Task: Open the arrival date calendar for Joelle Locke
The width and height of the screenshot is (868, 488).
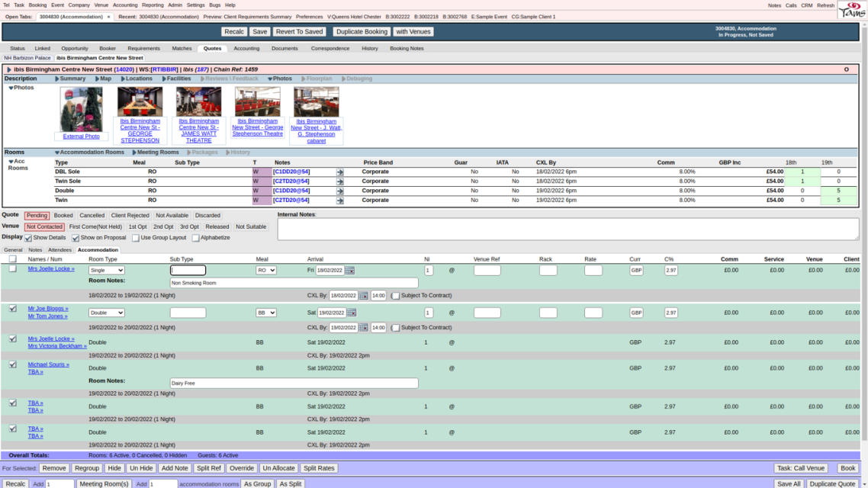Action: tap(350, 271)
